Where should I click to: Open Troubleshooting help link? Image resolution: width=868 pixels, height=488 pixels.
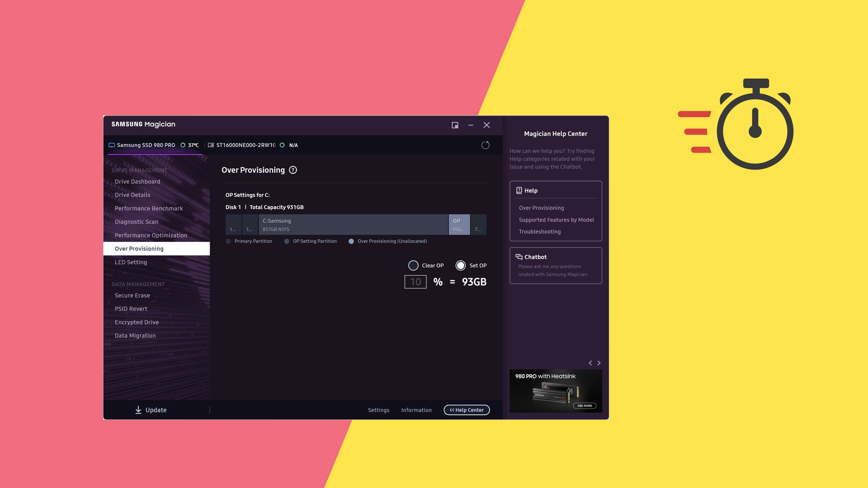[x=539, y=231]
